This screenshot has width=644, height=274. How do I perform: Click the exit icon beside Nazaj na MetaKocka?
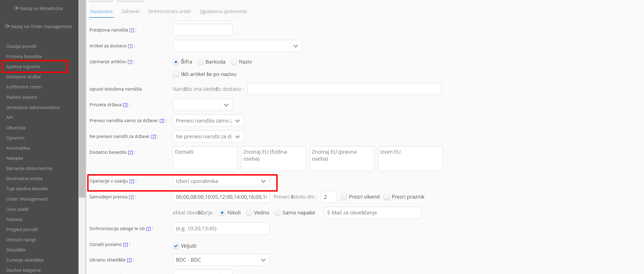click(x=16, y=8)
